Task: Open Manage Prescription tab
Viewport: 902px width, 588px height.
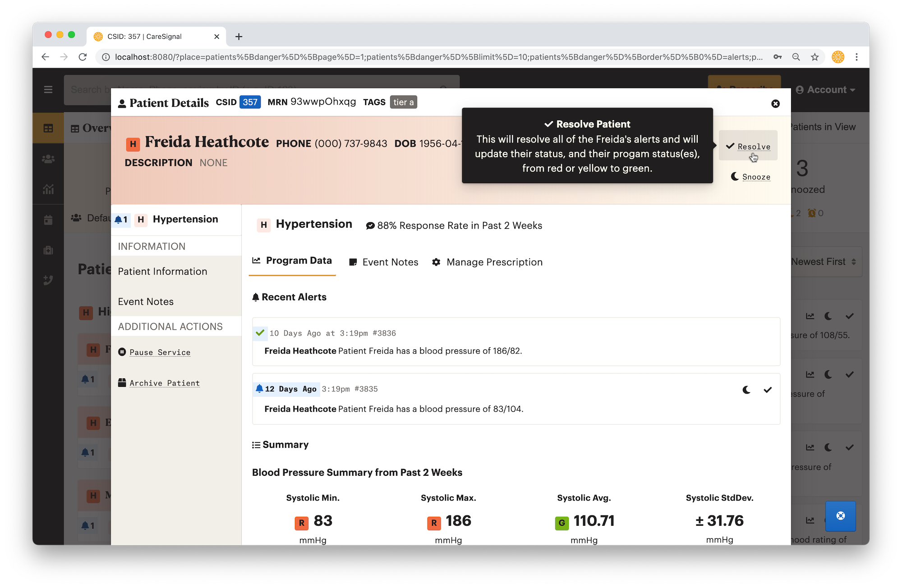Action: (487, 262)
